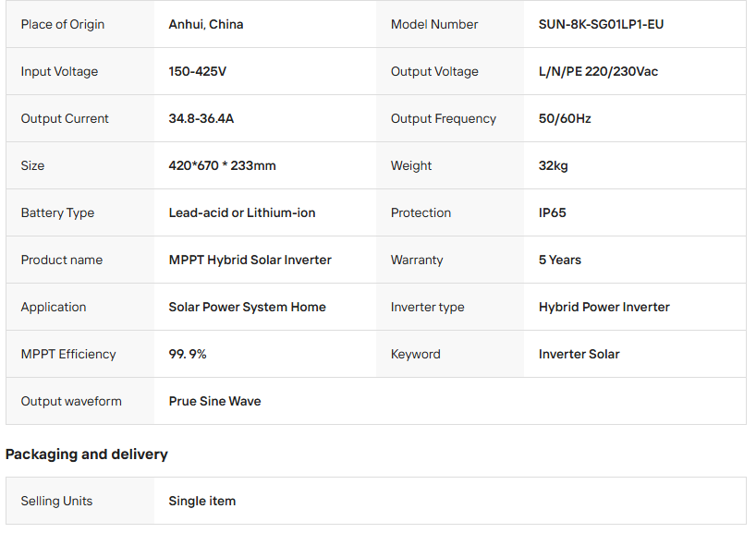Select the 50/60Hz output frequency value
The height and width of the screenshot is (533, 756).
pyautogui.click(x=565, y=118)
